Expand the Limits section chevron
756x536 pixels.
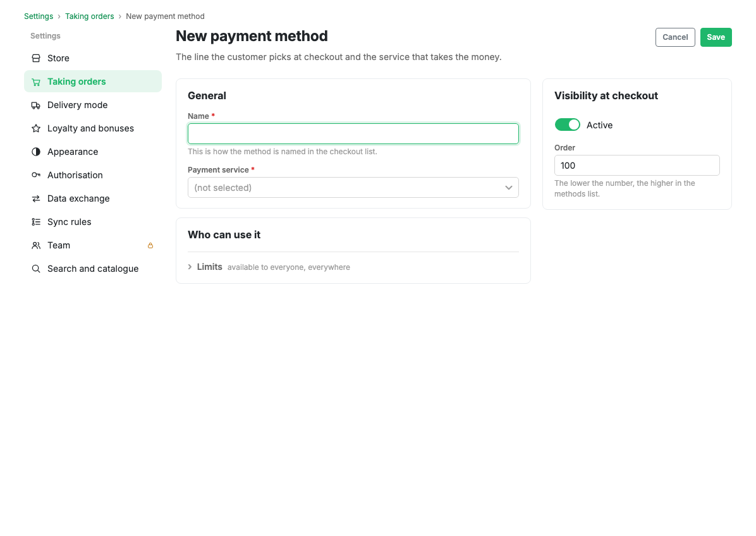tap(190, 267)
